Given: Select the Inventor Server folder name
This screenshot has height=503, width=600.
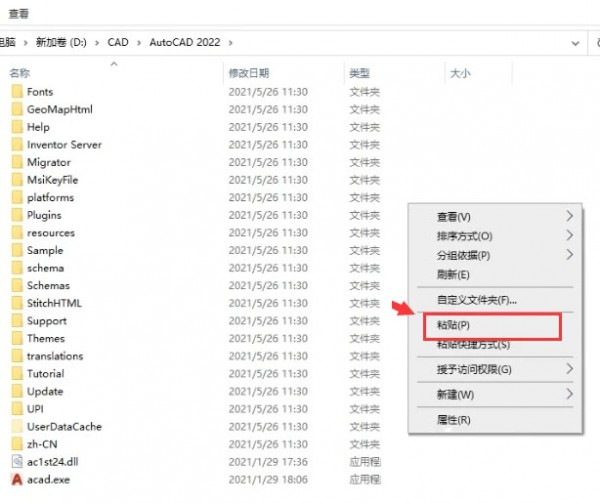Looking at the screenshot, I should coord(64,145).
